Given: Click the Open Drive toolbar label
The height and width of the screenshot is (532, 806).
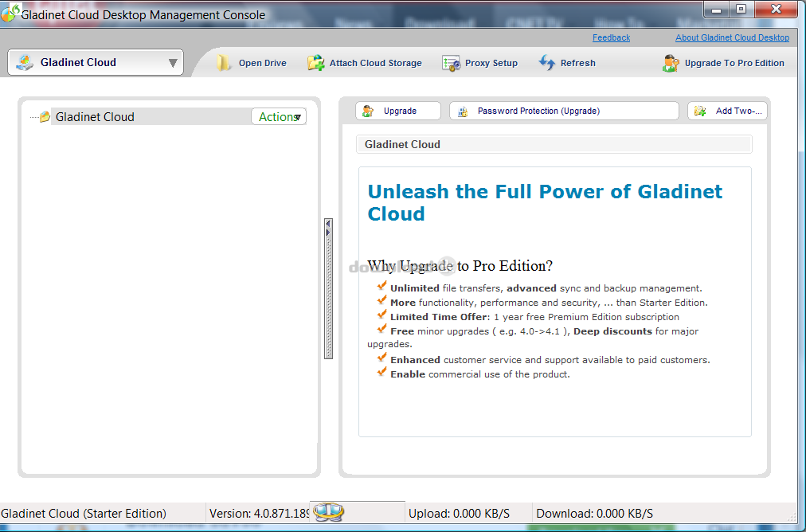Looking at the screenshot, I should click(x=262, y=63).
